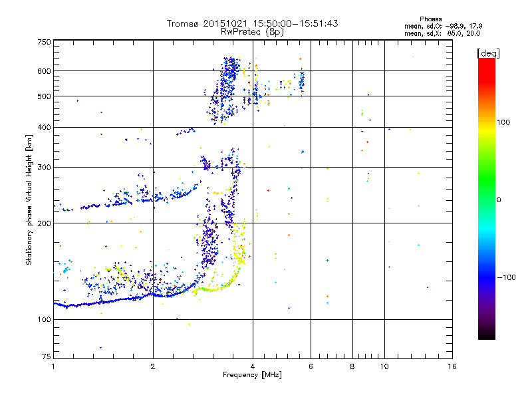Click the colorbar label '100'
Viewport: 532px width, 399px height.
tap(503, 122)
